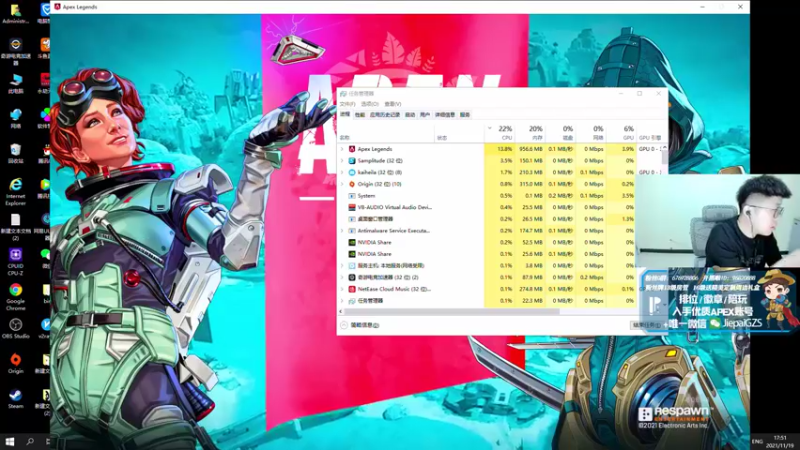Sort processes by 网络 network column header

pyautogui.click(x=591, y=133)
